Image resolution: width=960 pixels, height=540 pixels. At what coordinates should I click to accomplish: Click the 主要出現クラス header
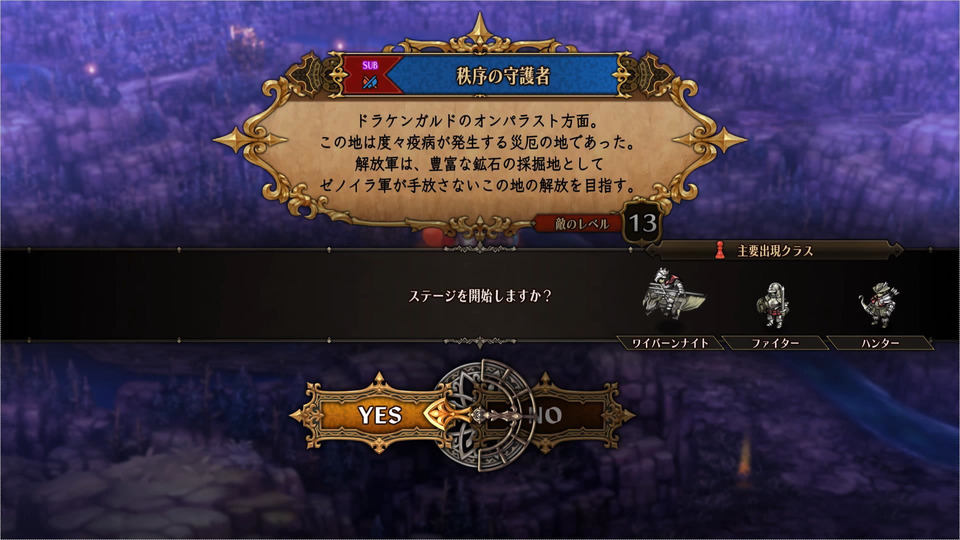pyautogui.click(x=775, y=250)
